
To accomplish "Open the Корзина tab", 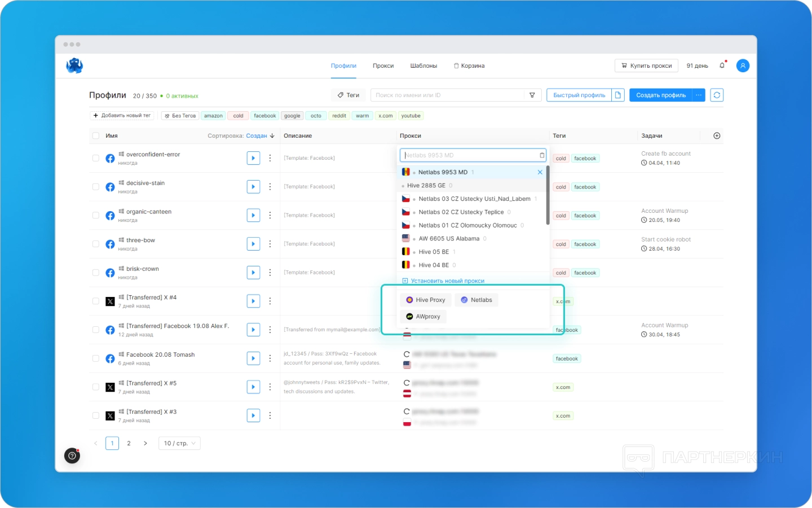I will (469, 66).
